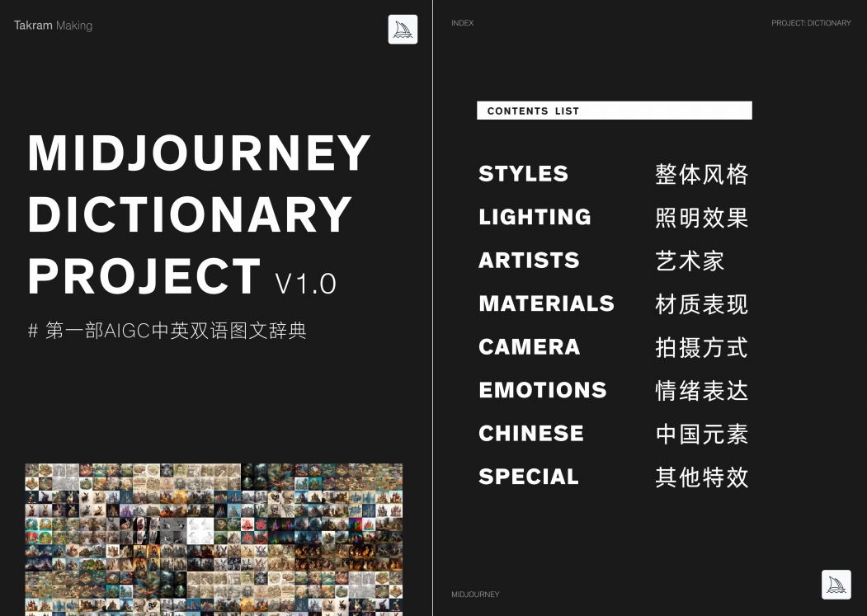The height and width of the screenshot is (616, 867).
Task: Open the LIGHTING contents entry
Action: (535, 217)
